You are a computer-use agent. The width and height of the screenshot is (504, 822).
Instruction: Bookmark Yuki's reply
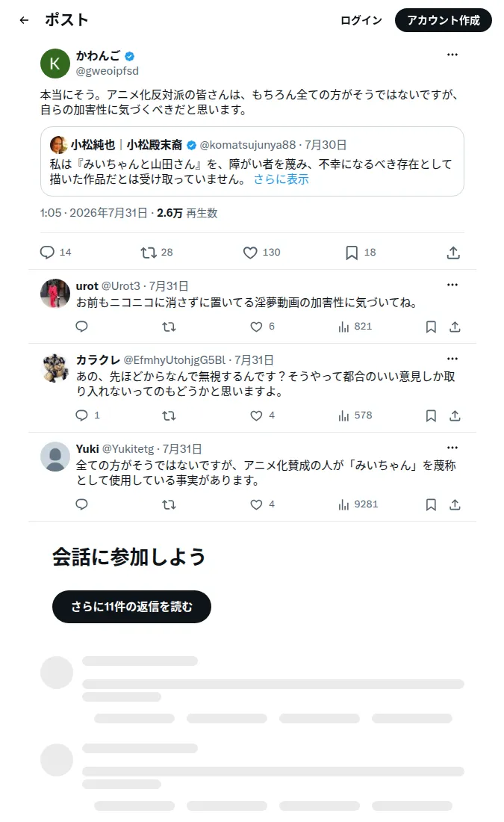tap(431, 504)
